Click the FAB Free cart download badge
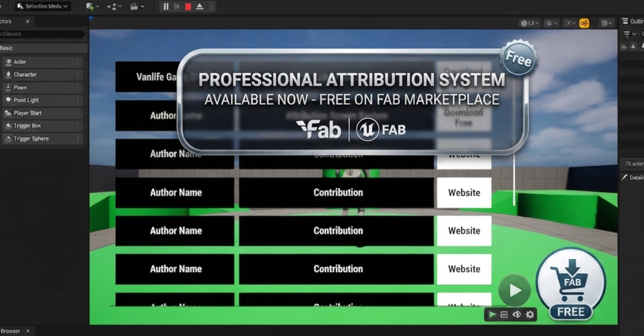Screen dimensions: 644x336 571,284
